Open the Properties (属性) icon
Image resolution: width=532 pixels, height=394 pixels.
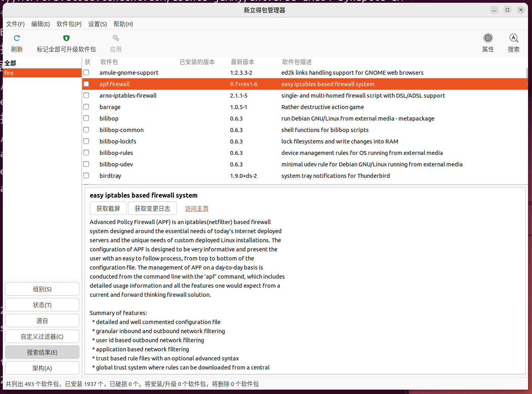[x=488, y=38]
